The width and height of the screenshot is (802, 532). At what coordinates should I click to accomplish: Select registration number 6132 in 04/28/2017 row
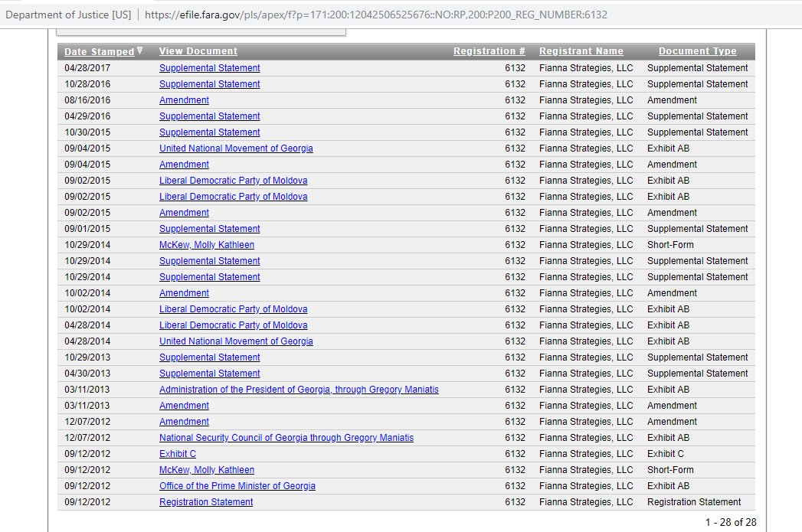515,68
